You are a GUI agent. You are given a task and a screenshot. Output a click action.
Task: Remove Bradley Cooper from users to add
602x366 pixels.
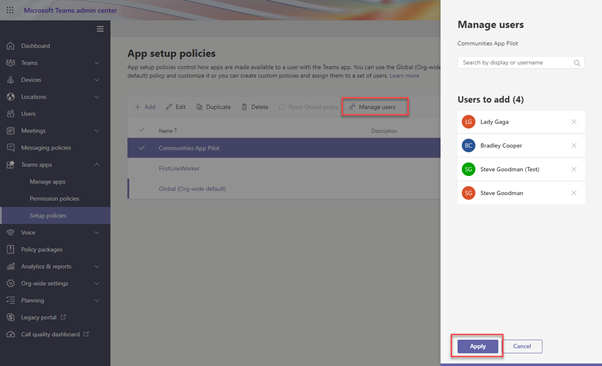pyautogui.click(x=574, y=146)
